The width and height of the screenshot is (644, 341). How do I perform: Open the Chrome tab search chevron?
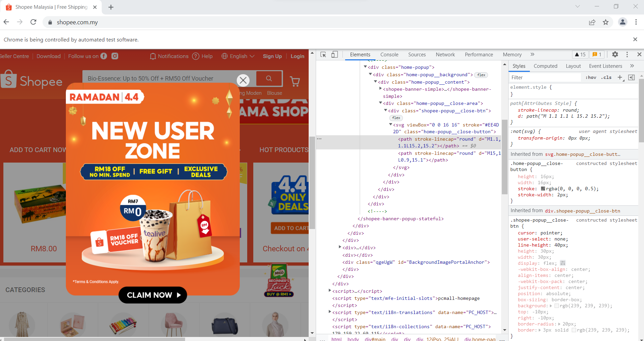577,6
